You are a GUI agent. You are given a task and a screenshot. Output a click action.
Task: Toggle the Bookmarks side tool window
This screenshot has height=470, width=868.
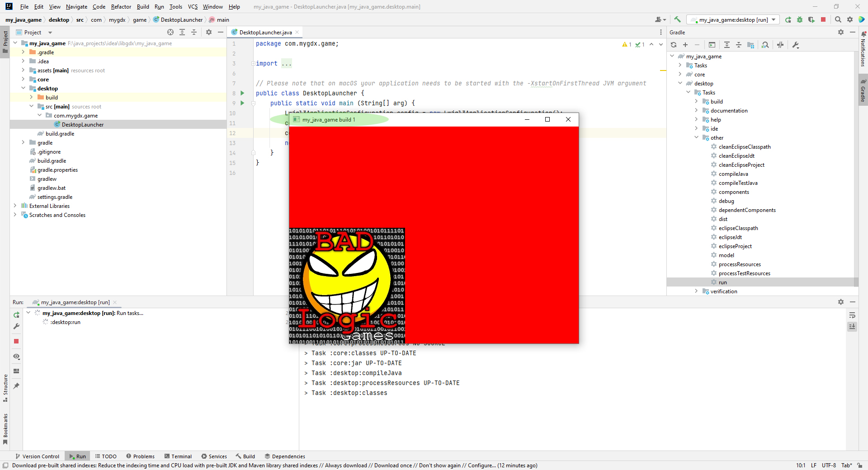pos(5,429)
